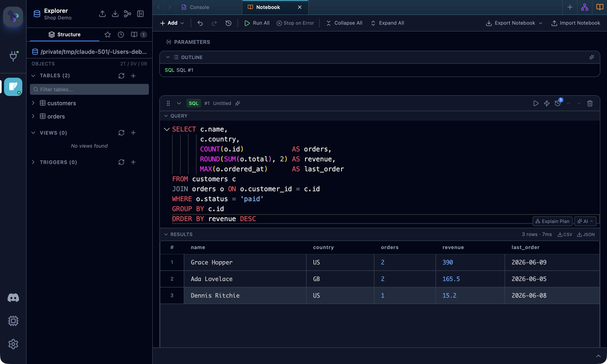
Task: Collapse the OUTLINE panel
Action: click(168, 57)
